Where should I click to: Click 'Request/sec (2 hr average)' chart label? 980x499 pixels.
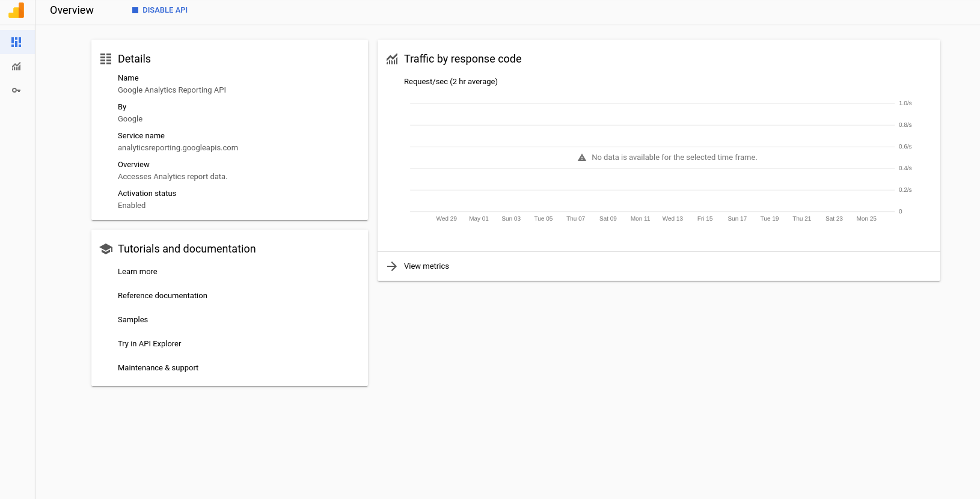[451, 82]
